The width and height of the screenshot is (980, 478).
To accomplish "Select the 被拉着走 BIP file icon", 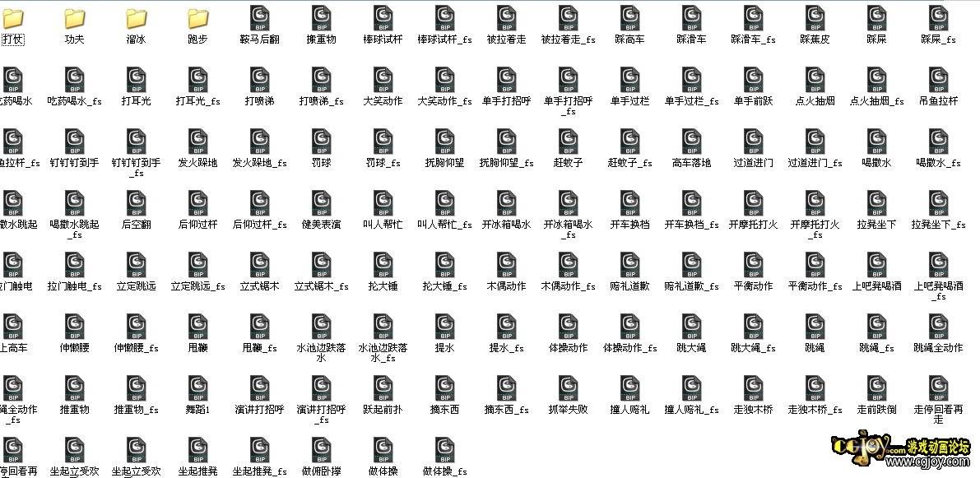I will click(507, 18).
